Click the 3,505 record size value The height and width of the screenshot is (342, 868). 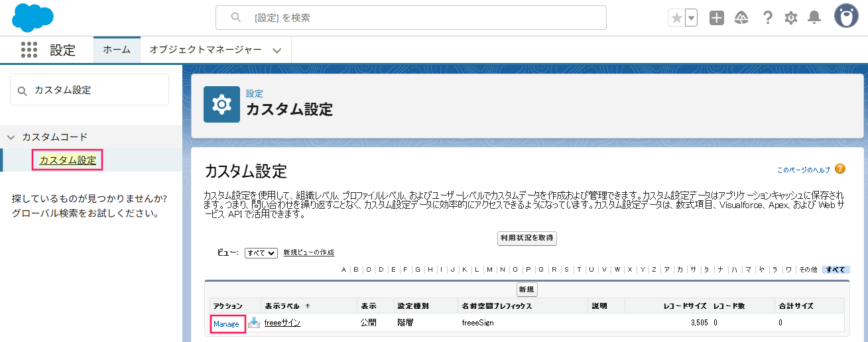click(698, 323)
